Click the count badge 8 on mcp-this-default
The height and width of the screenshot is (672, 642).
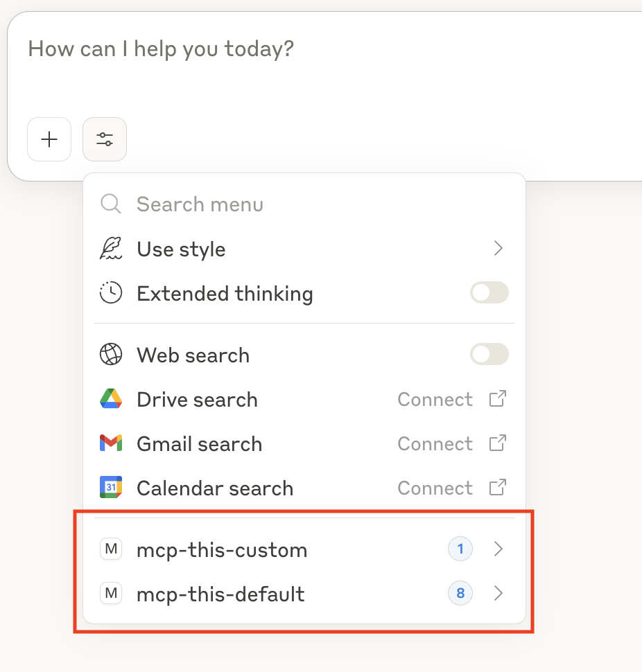[x=460, y=594]
